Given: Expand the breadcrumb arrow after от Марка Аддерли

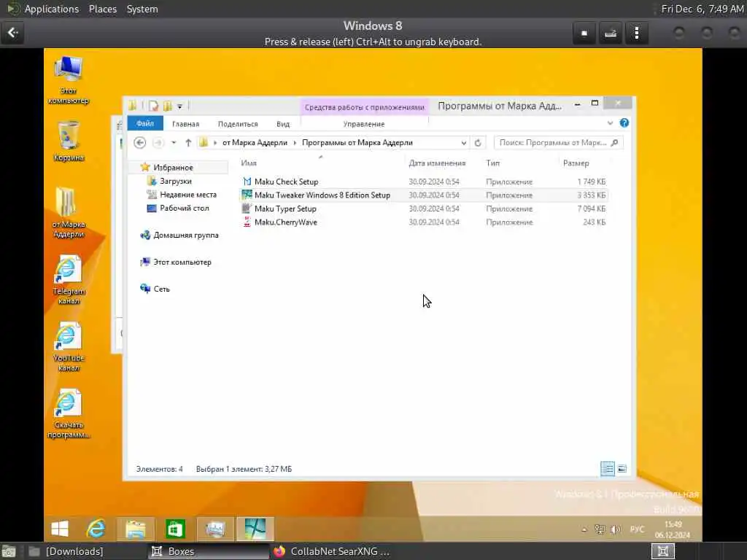Looking at the screenshot, I should [x=295, y=142].
